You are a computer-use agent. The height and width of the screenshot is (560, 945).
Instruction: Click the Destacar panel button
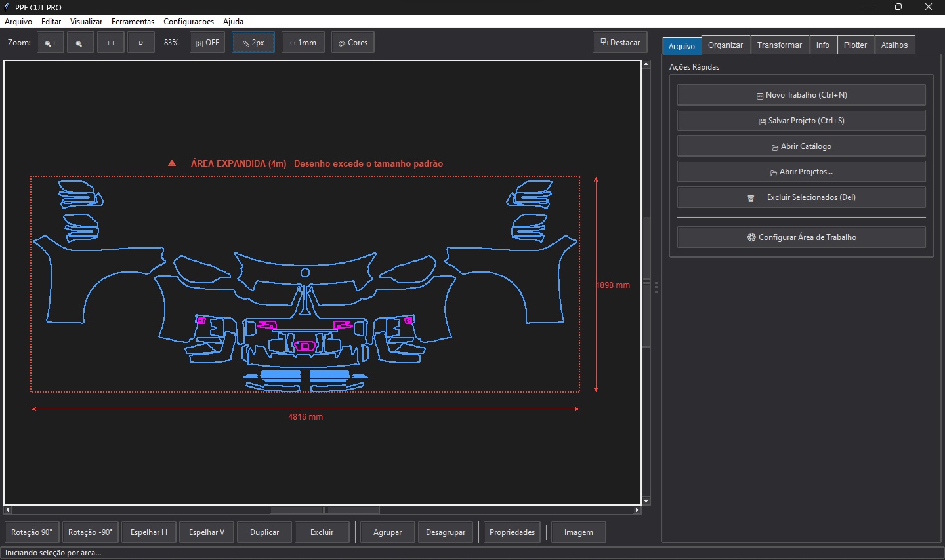(620, 43)
